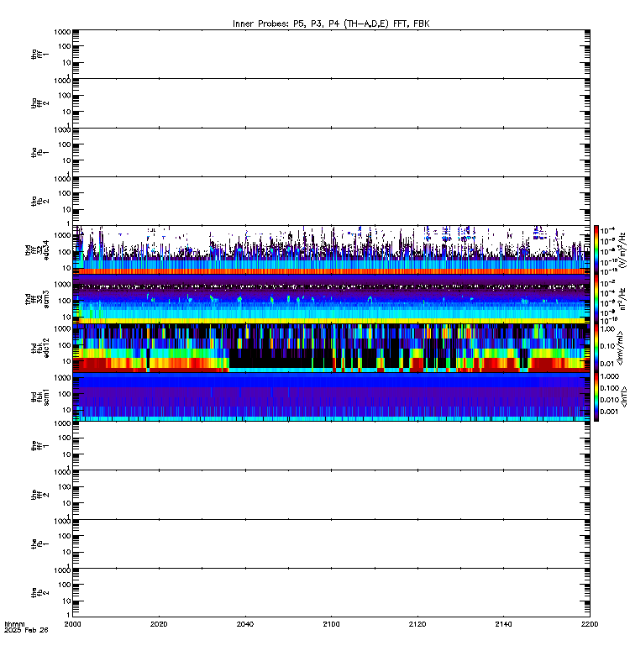Click the nT²/Hz color bar
The image size is (630, 672).
tap(596, 299)
